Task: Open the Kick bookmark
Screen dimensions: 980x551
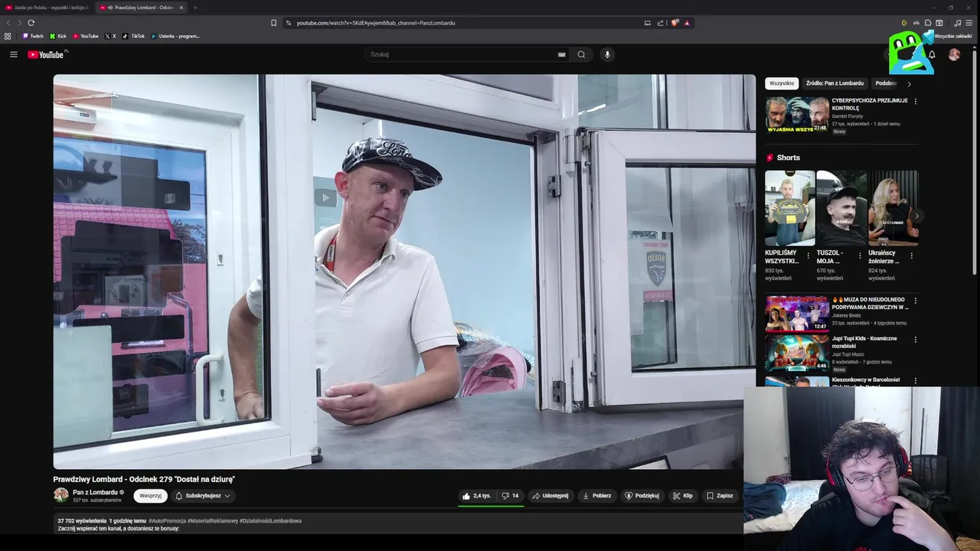Action: (58, 36)
